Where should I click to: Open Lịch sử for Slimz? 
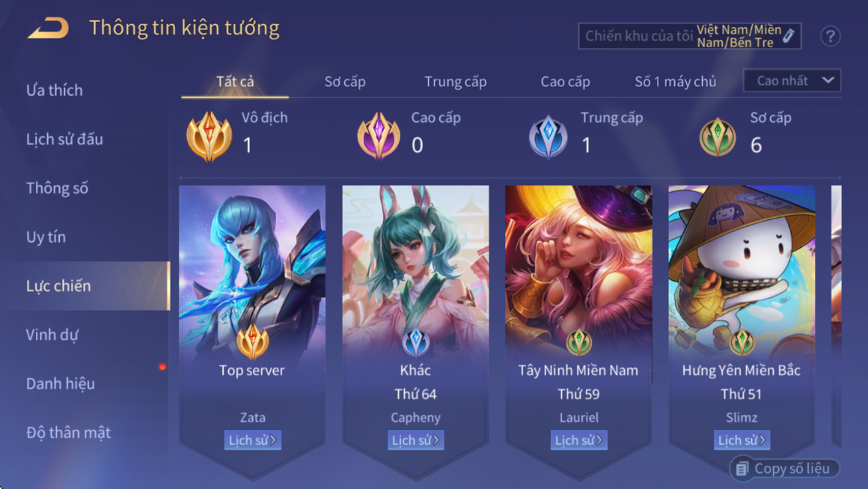(x=742, y=440)
